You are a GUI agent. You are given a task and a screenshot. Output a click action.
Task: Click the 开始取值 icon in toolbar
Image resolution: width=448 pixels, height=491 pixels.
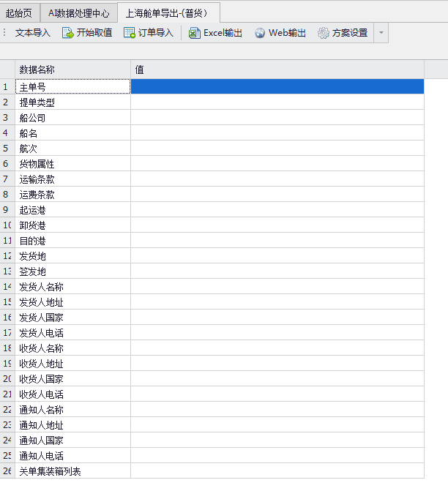point(67,33)
